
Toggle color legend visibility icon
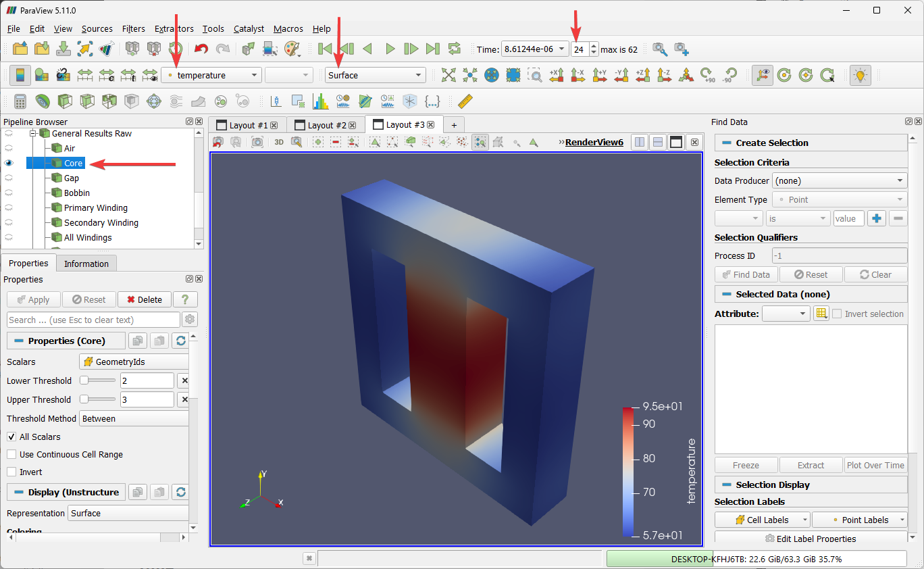pos(20,75)
